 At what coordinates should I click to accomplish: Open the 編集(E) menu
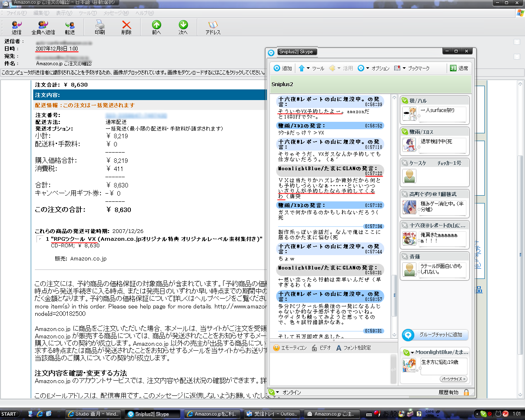point(41,13)
